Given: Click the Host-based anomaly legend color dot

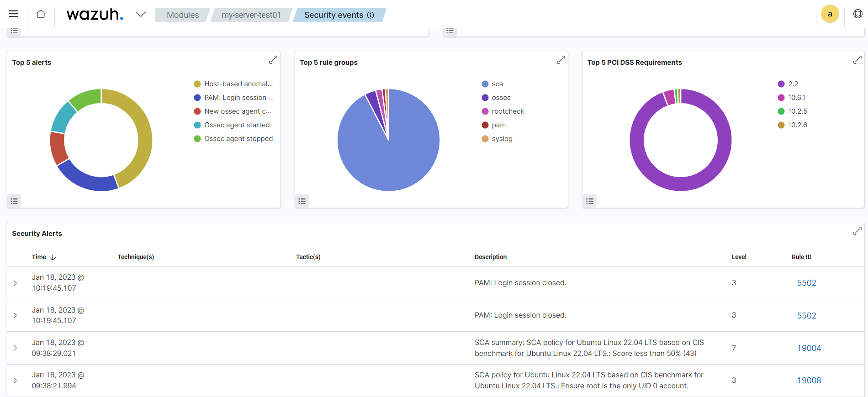Looking at the screenshot, I should click(x=197, y=84).
